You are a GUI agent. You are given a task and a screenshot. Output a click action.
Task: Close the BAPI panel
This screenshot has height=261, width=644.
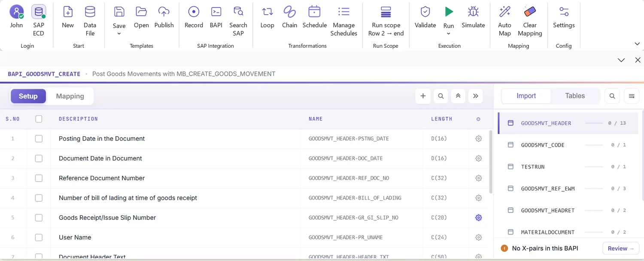(638, 60)
